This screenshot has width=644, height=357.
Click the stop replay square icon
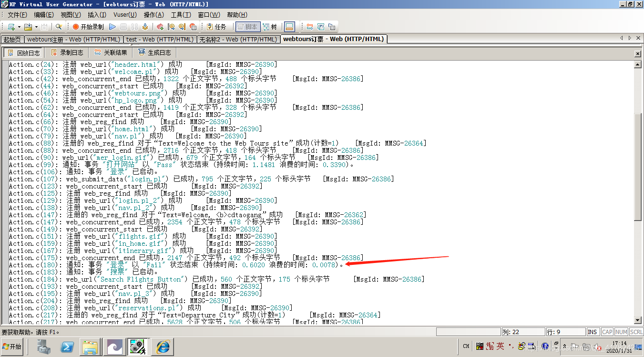pyautogui.click(x=123, y=27)
